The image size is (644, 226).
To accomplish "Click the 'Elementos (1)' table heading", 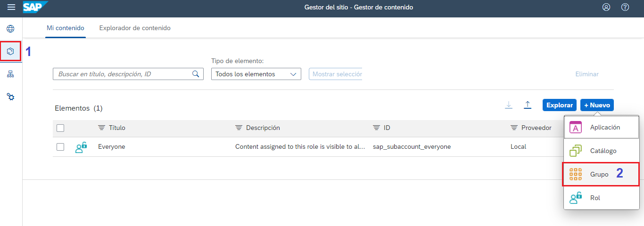I will [79, 108].
